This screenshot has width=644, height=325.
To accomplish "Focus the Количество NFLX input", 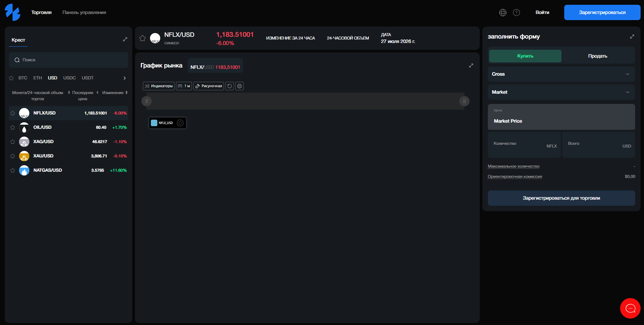I will click(524, 145).
